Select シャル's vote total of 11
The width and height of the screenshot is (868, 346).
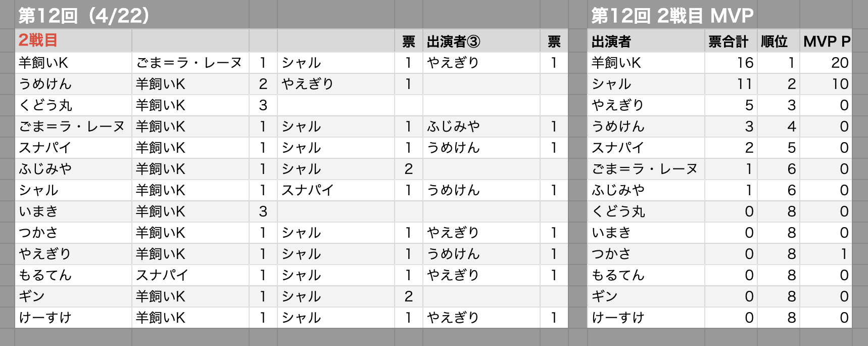[731, 84]
